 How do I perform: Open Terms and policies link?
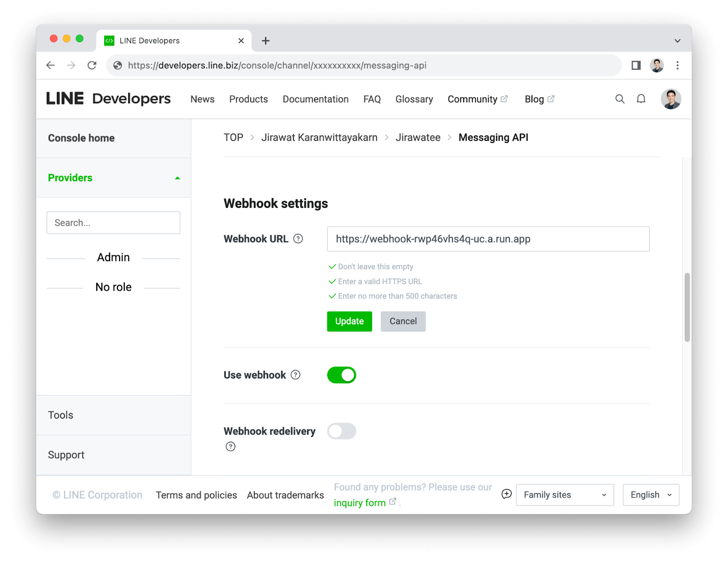click(x=196, y=495)
